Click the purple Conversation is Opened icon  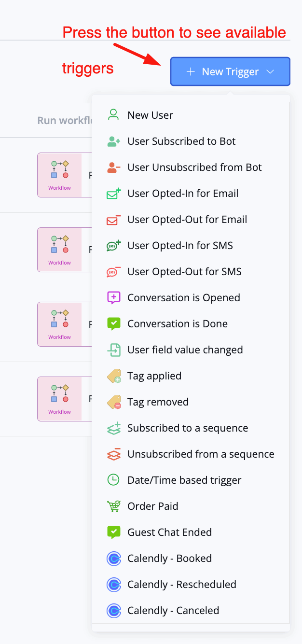114,298
